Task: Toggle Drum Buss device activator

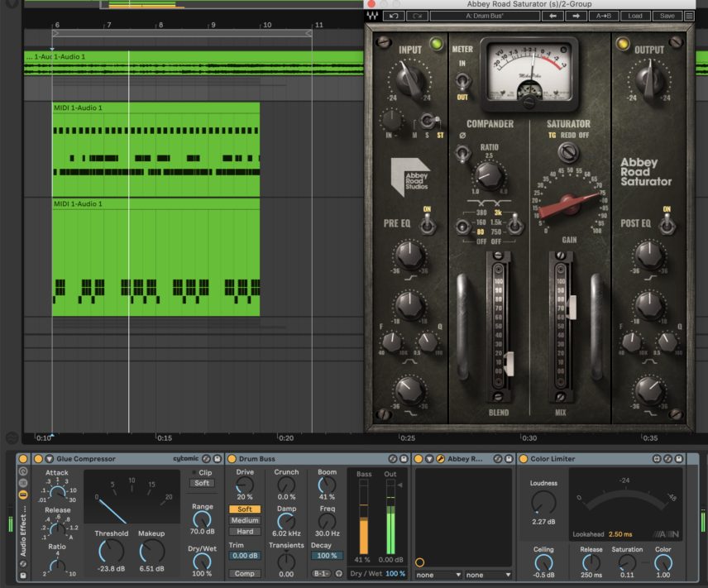Action: (x=232, y=459)
